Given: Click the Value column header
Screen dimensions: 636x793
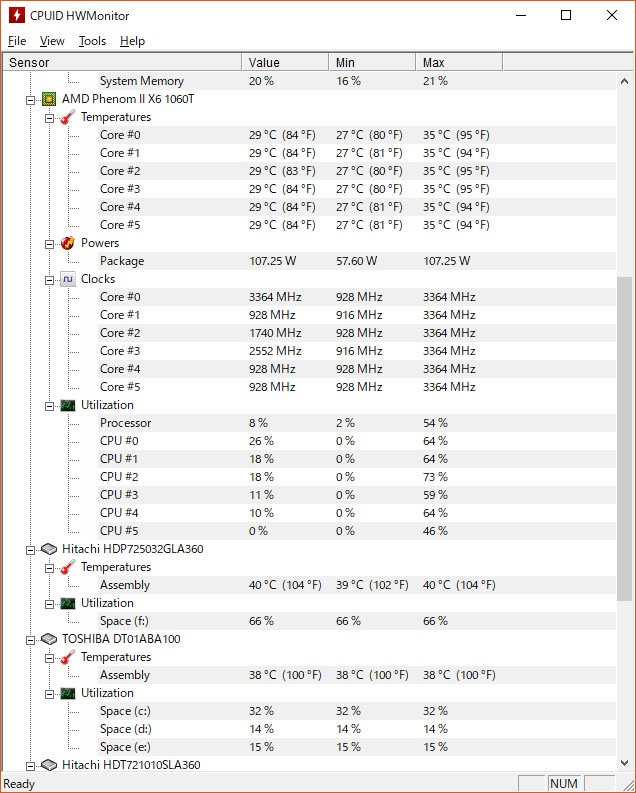Looking at the screenshot, I should tap(285, 63).
